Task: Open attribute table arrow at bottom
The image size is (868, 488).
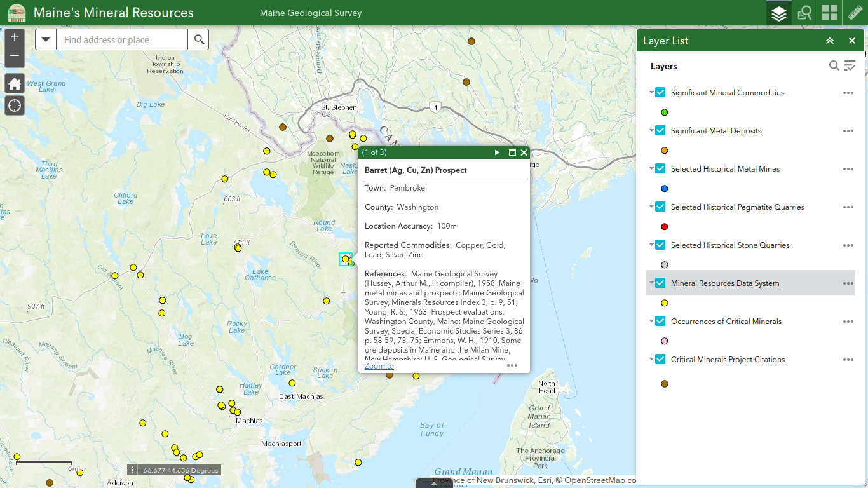Action: click(x=434, y=483)
